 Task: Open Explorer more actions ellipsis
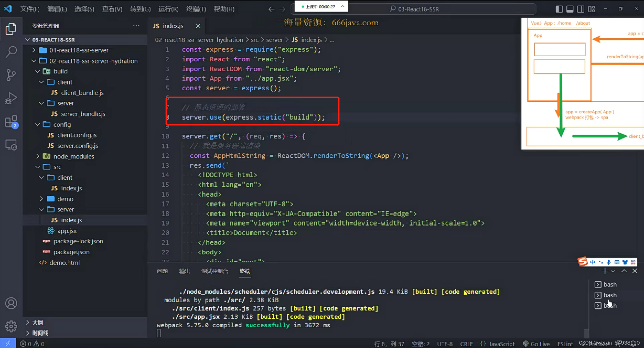[x=136, y=26]
